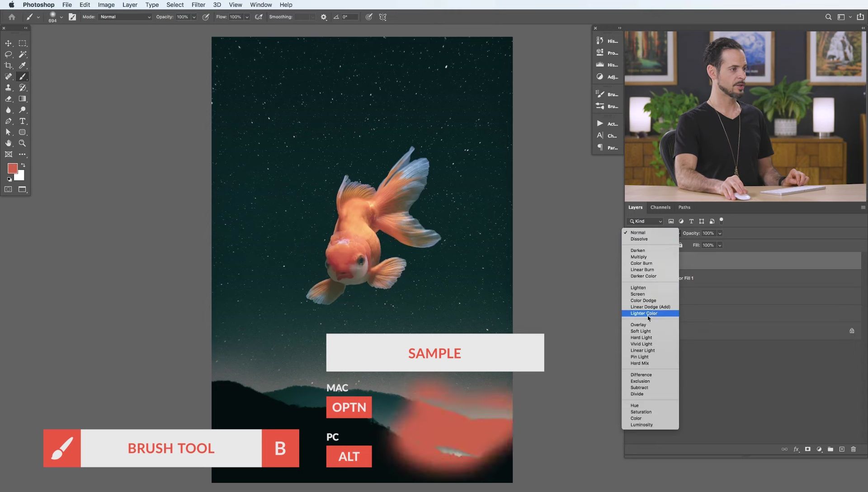Open smoothing options gear

pos(324,17)
